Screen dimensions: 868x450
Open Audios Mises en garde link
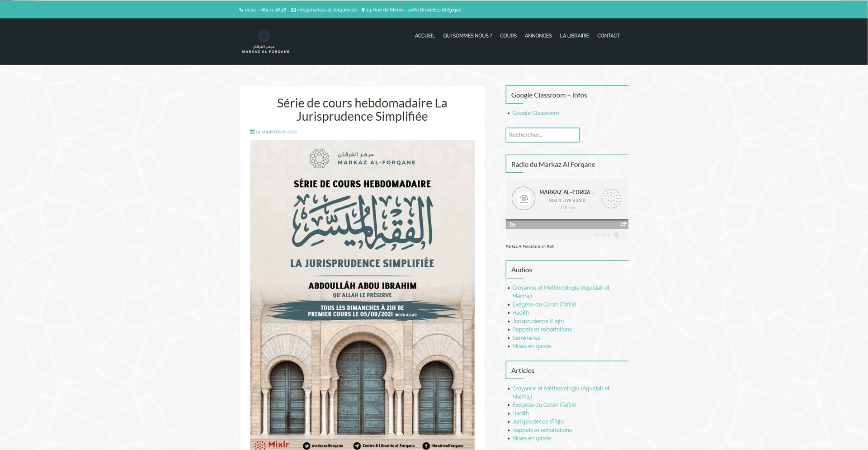click(532, 346)
